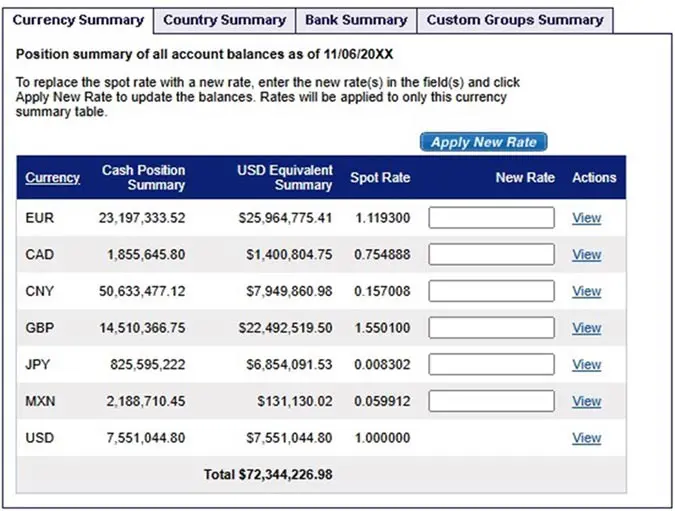Open the View link for EUR
This screenshot has height=511, width=675.
click(586, 218)
